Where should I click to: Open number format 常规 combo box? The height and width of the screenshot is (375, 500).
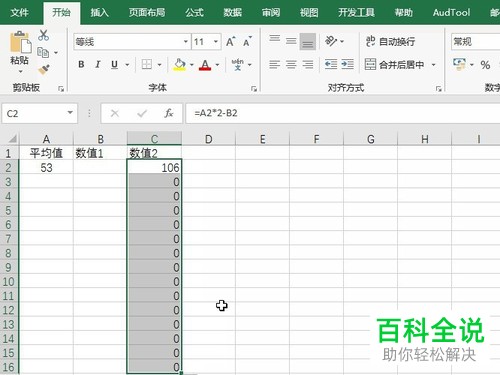476,42
